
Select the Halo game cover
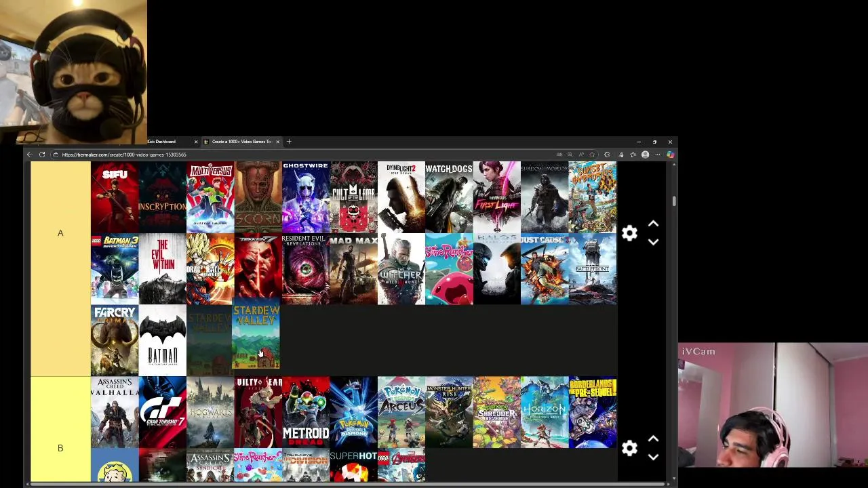(497, 269)
